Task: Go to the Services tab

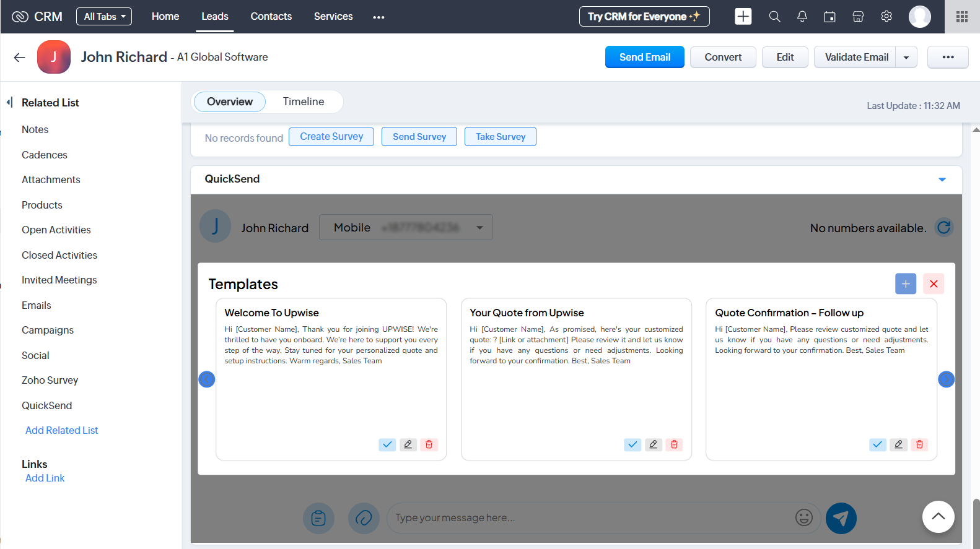Action: pyautogui.click(x=333, y=17)
